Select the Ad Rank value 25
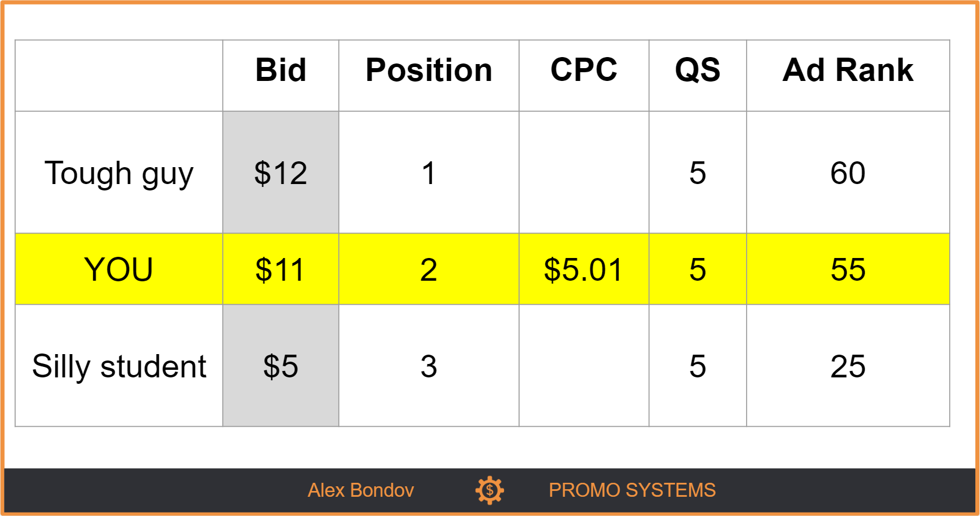Viewport: 980px width, 516px height. tap(848, 366)
